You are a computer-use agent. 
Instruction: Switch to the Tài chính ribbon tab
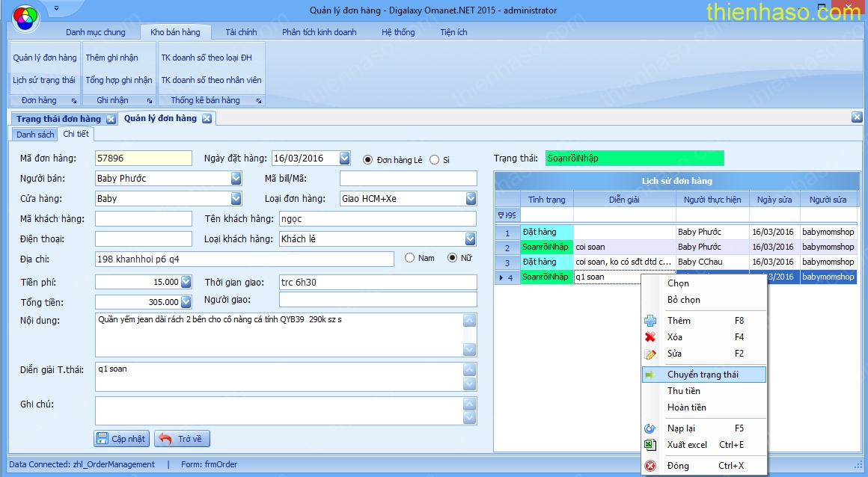[241, 32]
